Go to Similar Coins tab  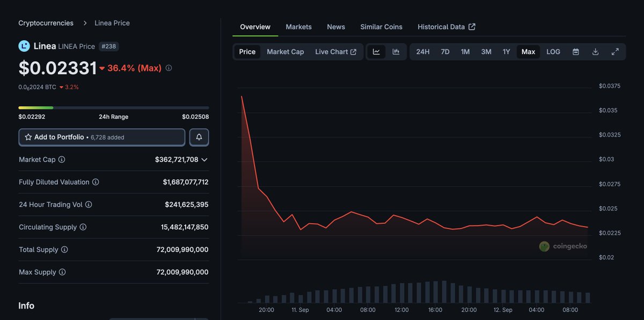pyautogui.click(x=381, y=27)
